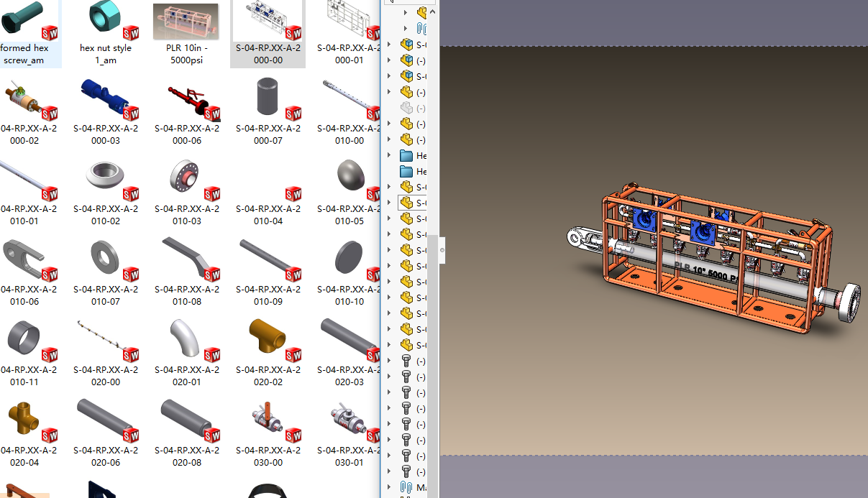Screen dimensions: 868x498
Task: Select the S-04-RP.XX-A-2010-03 flange part
Action: tap(187, 193)
